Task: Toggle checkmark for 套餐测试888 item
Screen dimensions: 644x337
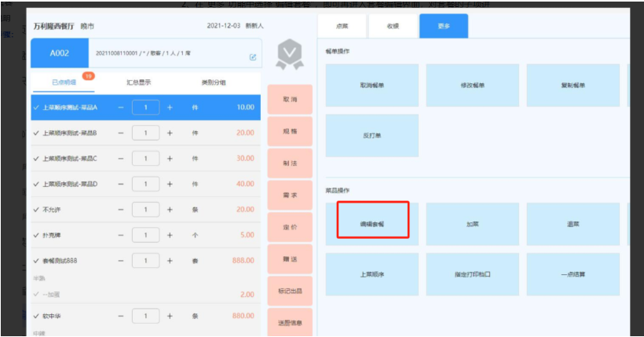Action: pyautogui.click(x=36, y=261)
